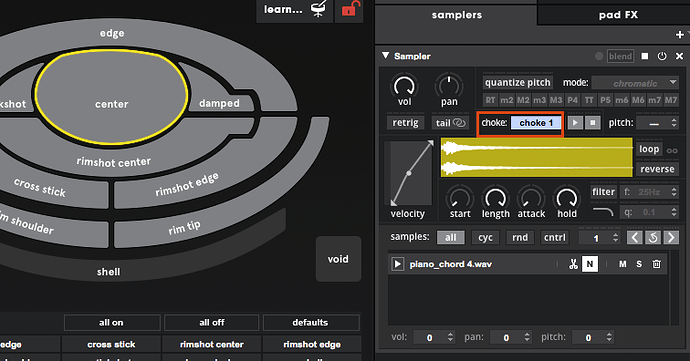Select the RT interval button
The height and width of the screenshot is (361, 690).
490,100
